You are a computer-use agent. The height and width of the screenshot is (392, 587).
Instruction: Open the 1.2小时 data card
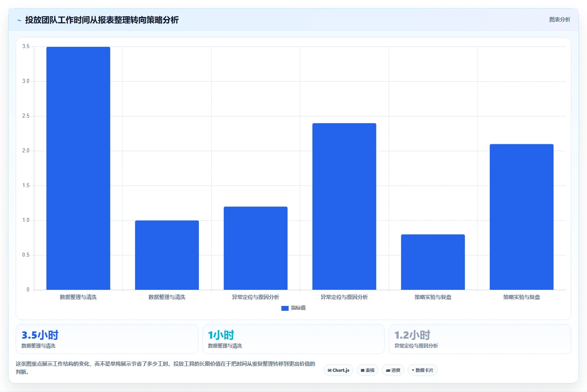point(480,339)
